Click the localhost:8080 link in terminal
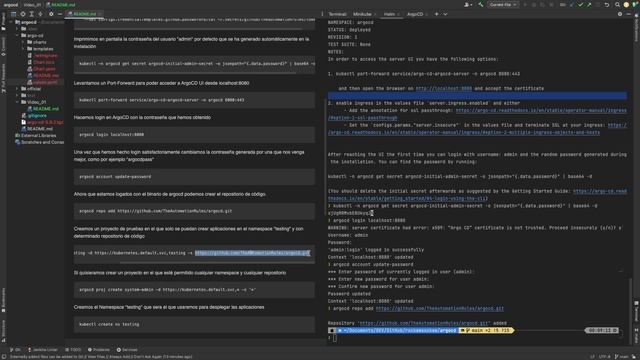640x360 pixels. click(443, 89)
